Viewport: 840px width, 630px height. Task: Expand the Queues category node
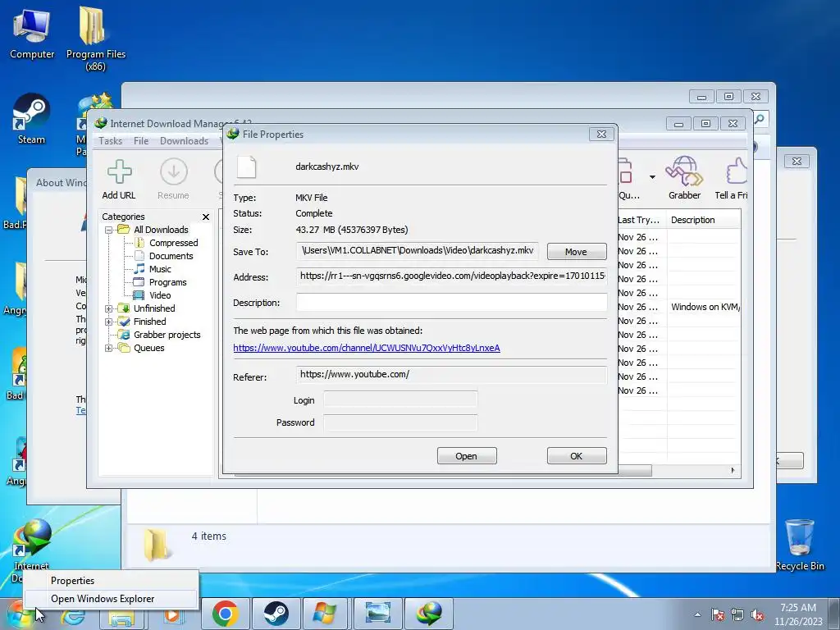point(108,348)
